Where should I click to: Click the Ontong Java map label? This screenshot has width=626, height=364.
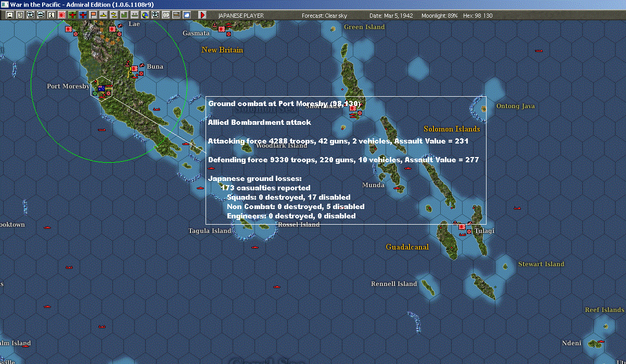516,106
